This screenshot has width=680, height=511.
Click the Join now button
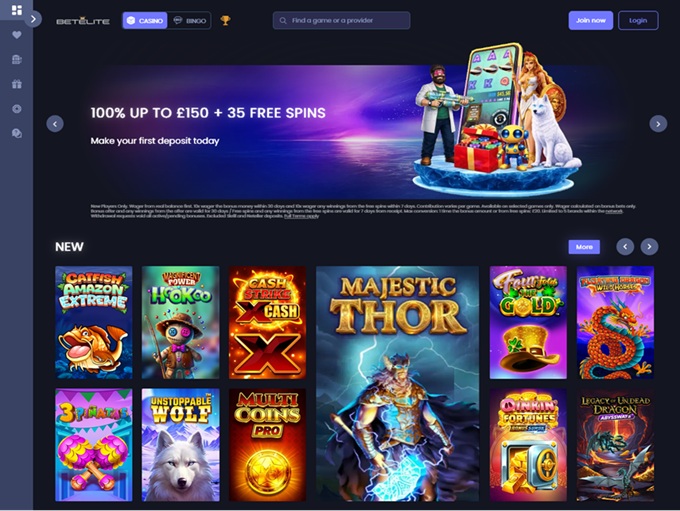[x=591, y=20]
